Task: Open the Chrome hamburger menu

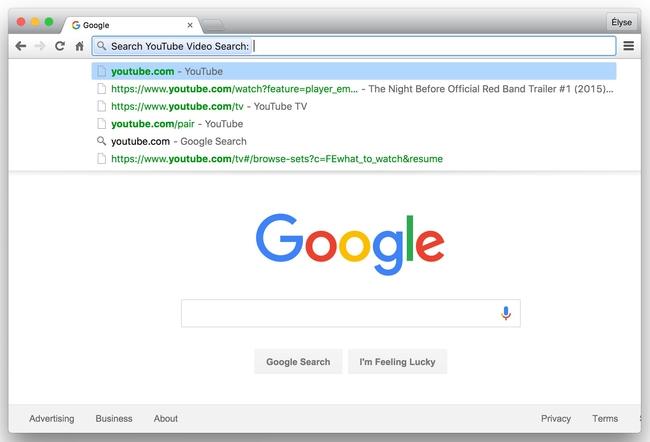Action: coord(628,46)
